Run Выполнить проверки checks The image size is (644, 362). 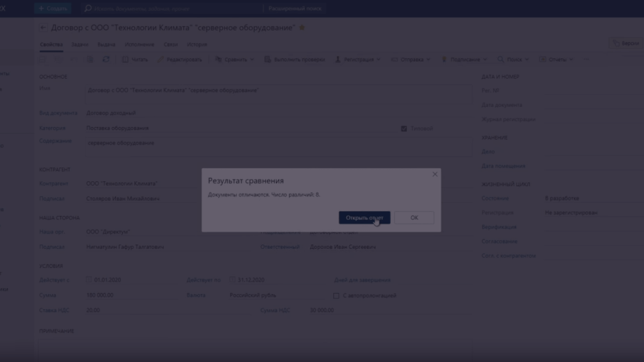click(x=294, y=59)
